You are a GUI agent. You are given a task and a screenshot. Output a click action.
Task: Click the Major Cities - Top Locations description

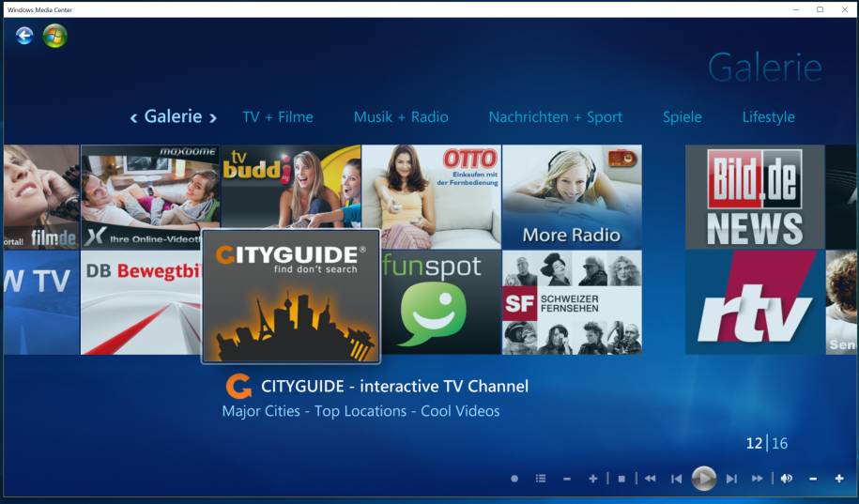click(360, 411)
